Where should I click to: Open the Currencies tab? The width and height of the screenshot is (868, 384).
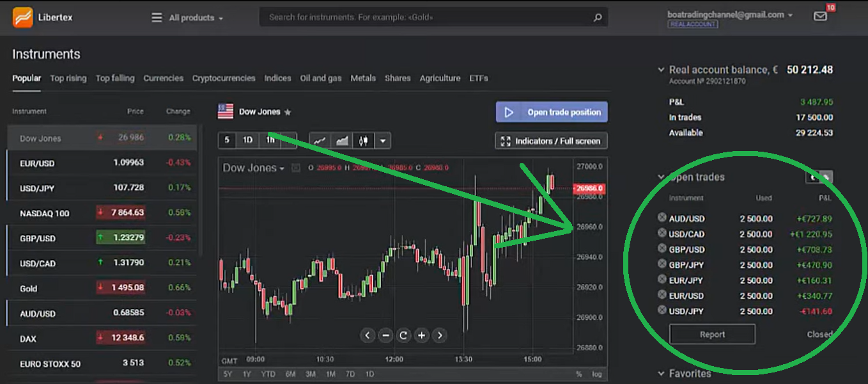tap(163, 78)
